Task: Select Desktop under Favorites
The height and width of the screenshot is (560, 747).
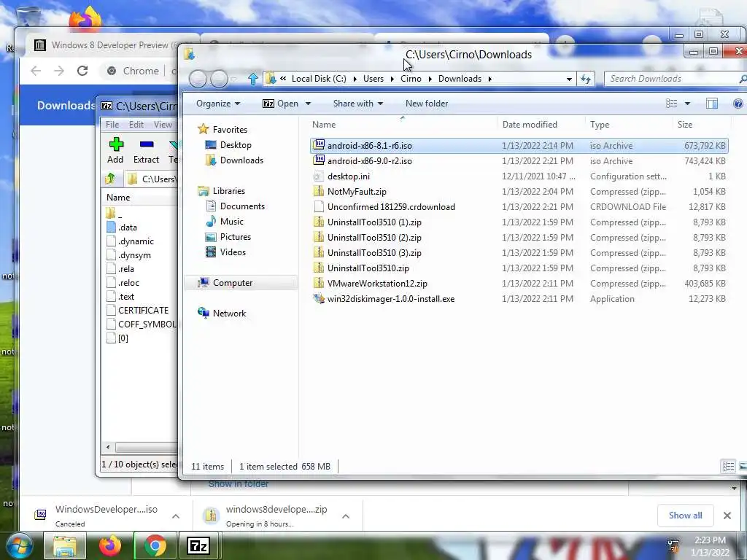Action: (228, 145)
